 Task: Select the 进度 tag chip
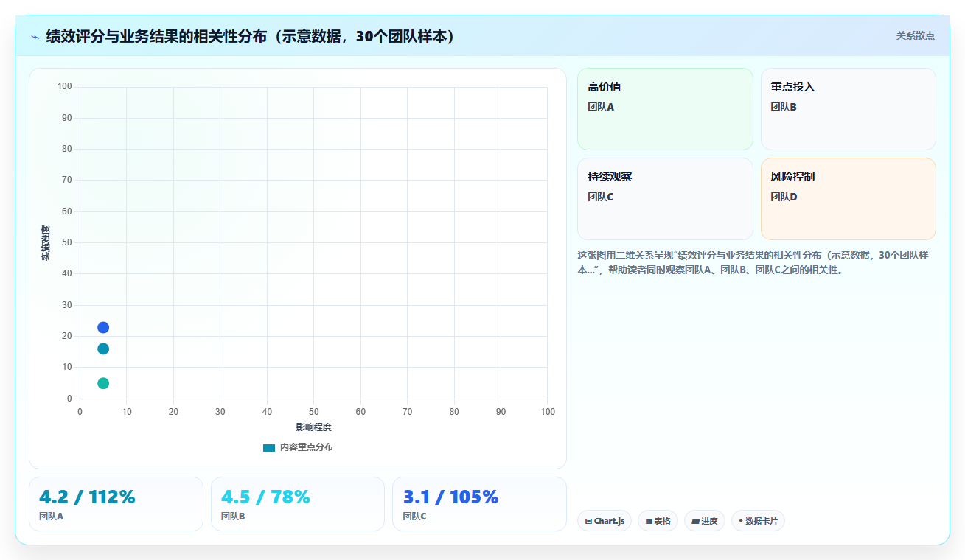tap(705, 521)
